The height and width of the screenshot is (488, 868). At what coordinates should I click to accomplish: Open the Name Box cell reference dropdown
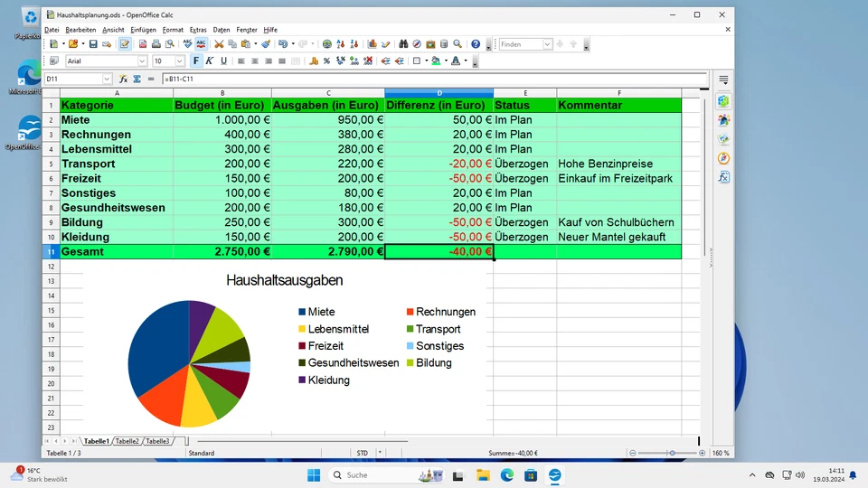[x=108, y=80]
